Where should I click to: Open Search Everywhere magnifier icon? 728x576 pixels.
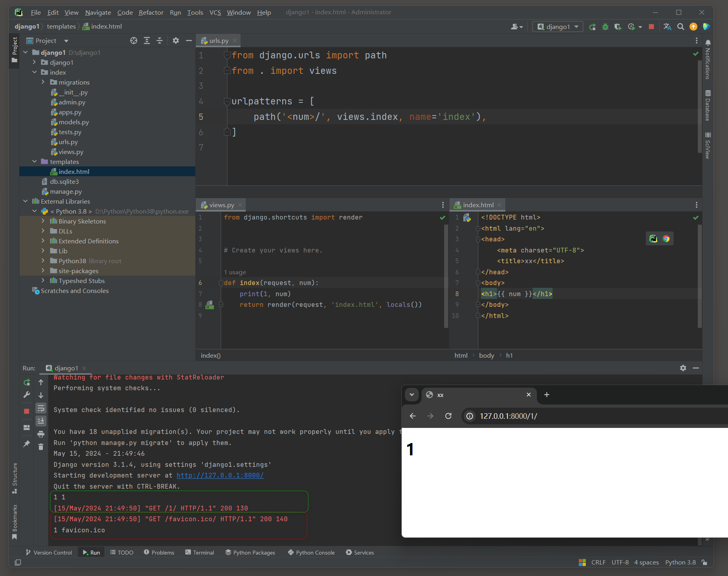coord(680,27)
